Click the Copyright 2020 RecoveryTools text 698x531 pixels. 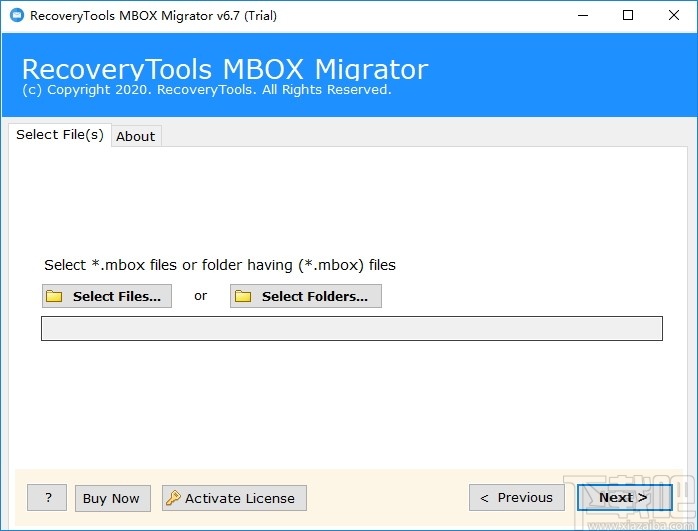(207, 89)
